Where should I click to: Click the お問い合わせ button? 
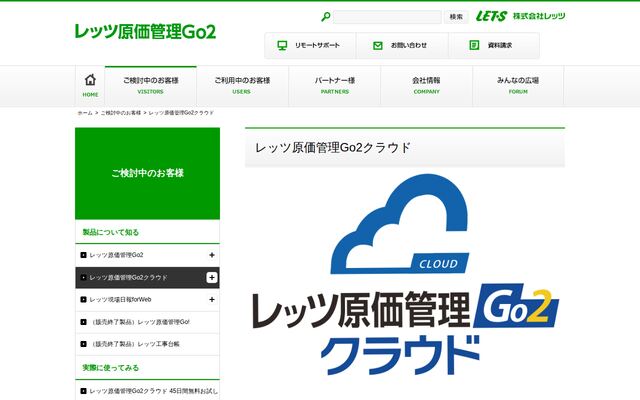coord(402,46)
